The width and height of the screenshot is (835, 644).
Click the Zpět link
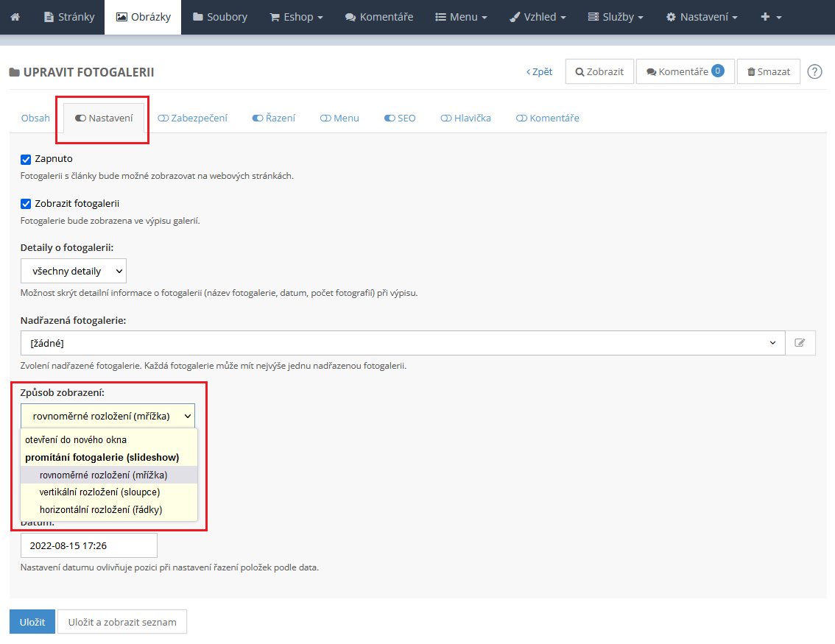tap(539, 71)
